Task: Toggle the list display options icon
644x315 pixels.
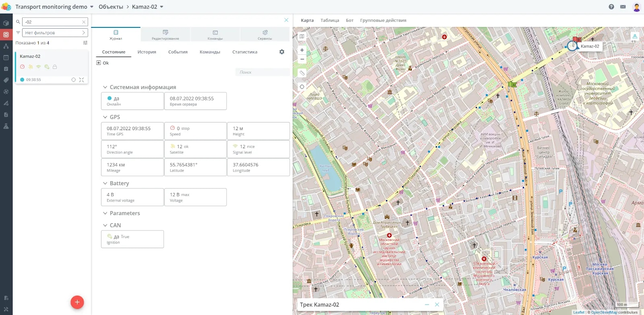Action: tap(85, 43)
